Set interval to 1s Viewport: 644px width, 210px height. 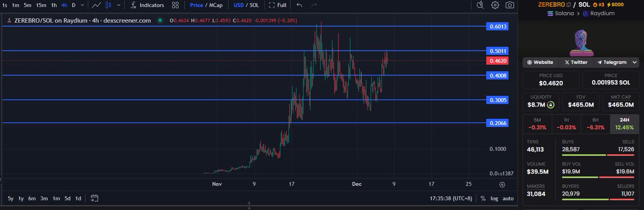(4, 5)
